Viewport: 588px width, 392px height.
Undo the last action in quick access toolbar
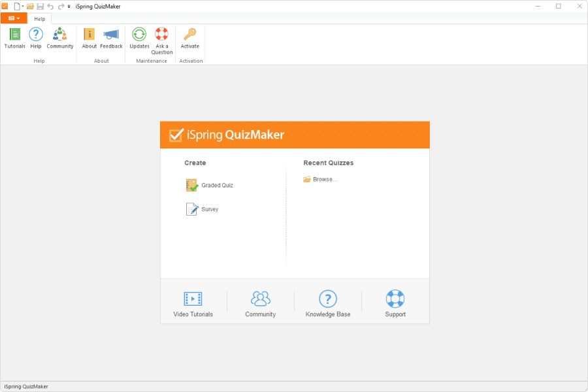pos(50,6)
